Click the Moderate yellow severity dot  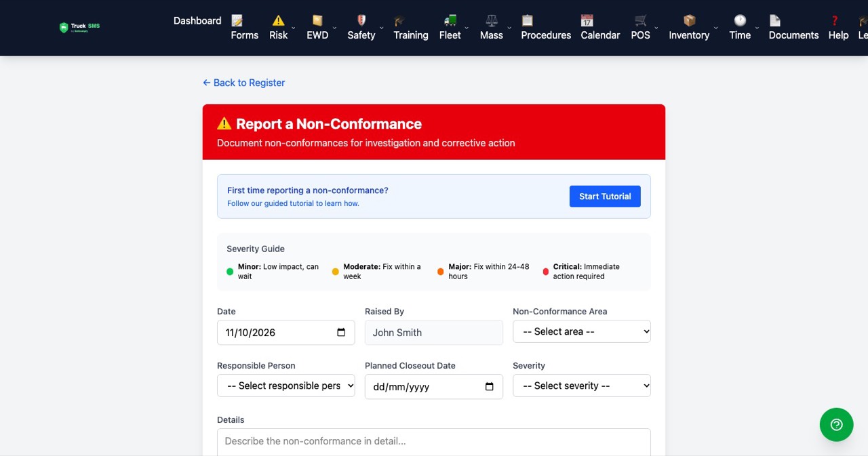click(336, 272)
